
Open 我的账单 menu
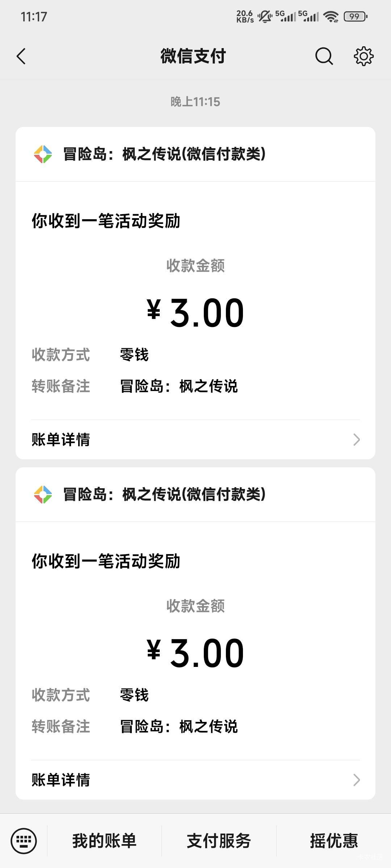104,841
